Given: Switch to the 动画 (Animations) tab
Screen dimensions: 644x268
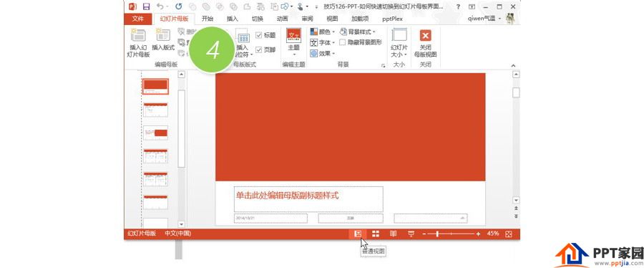Looking at the screenshot, I should (x=283, y=19).
